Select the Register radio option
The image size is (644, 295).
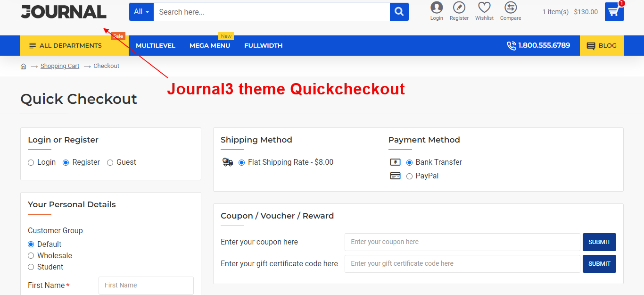coord(66,163)
